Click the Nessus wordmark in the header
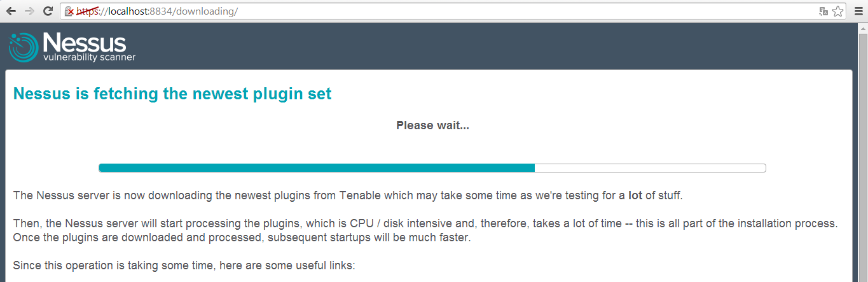 click(x=84, y=43)
